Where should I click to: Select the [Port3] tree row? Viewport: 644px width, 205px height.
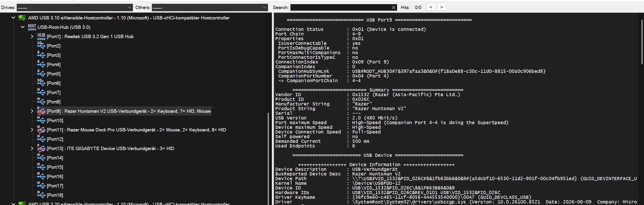pyautogui.click(x=54, y=55)
